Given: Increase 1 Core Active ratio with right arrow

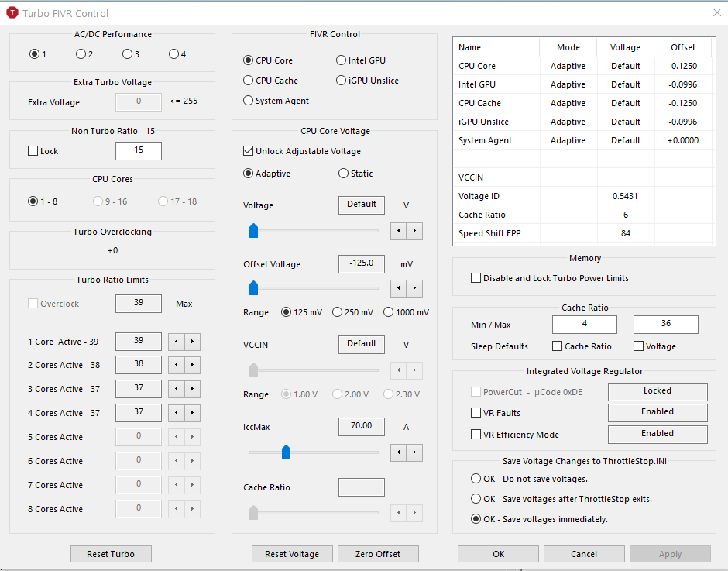Looking at the screenshot, I should tap(193, 342).
